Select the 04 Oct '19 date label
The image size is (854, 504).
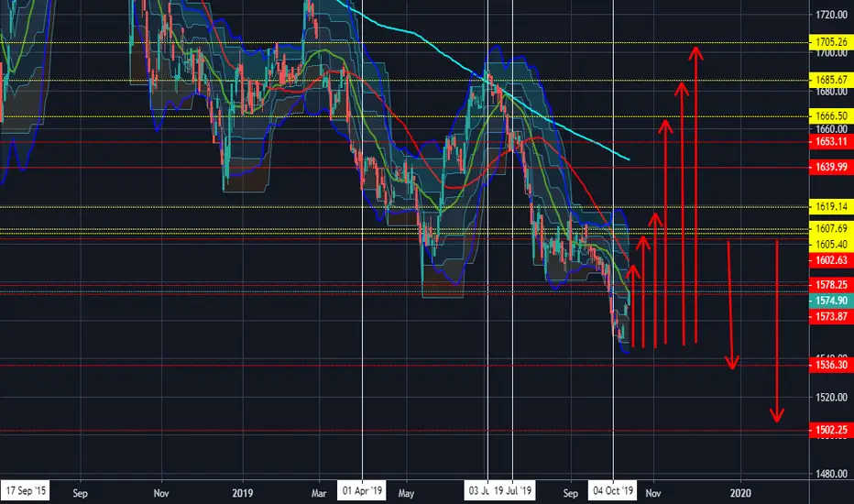tap(613, 490)
